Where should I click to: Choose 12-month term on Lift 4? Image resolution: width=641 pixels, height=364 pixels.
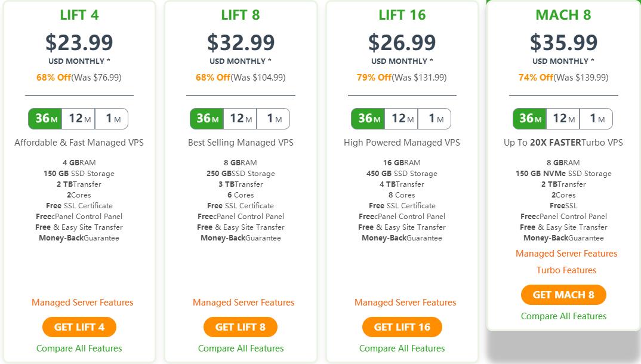click(79, 119)
